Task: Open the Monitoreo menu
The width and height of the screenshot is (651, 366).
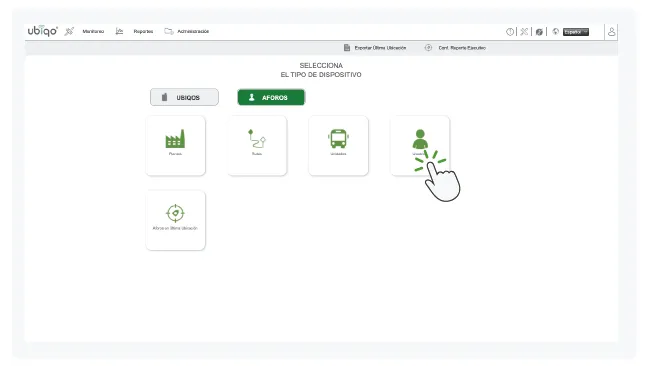Action: coord(93,32)
